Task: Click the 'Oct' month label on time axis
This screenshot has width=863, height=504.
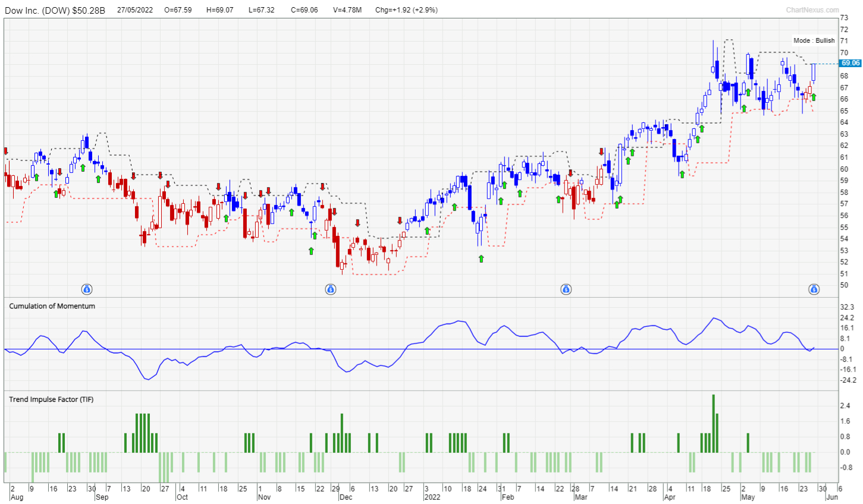Action: click(182, 497)
